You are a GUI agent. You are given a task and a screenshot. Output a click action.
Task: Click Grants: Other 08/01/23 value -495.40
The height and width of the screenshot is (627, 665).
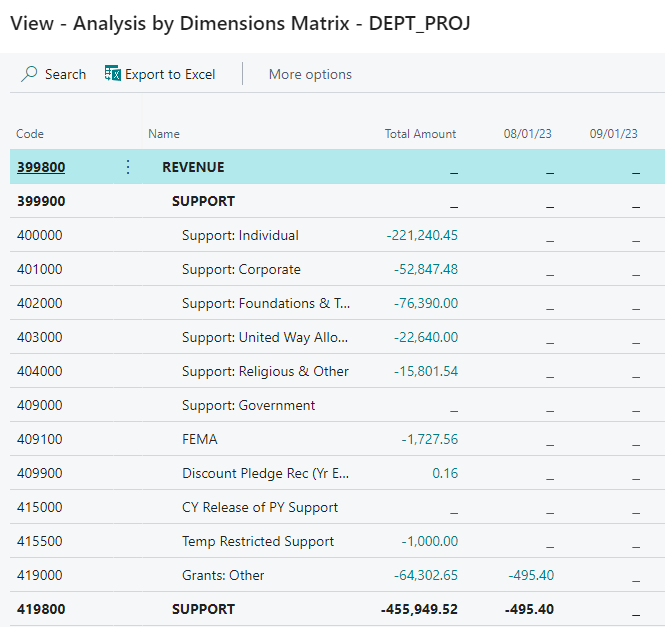(531, 576)
